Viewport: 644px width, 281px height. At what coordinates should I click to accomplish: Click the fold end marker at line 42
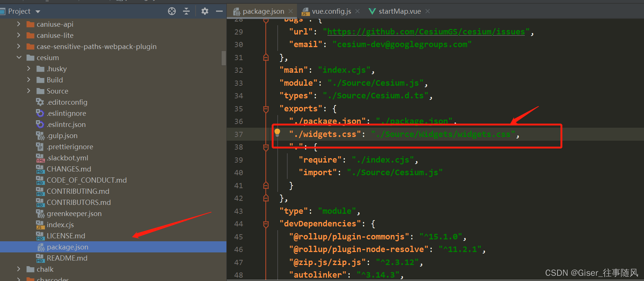(266, 198)
